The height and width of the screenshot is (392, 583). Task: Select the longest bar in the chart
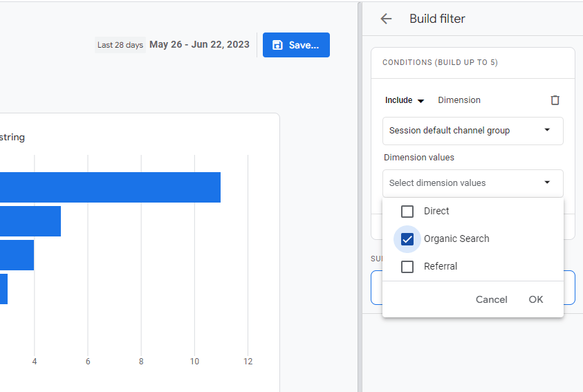tap(111, 187)
